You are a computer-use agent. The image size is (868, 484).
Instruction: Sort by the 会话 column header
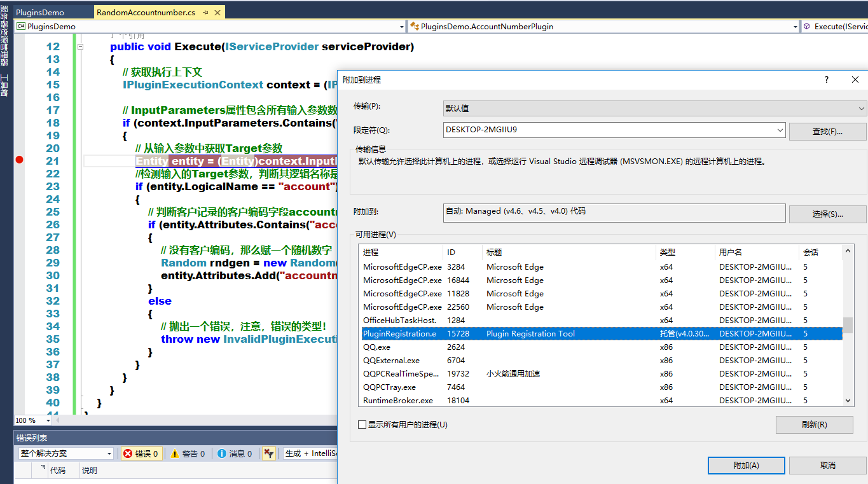[820, 252]
